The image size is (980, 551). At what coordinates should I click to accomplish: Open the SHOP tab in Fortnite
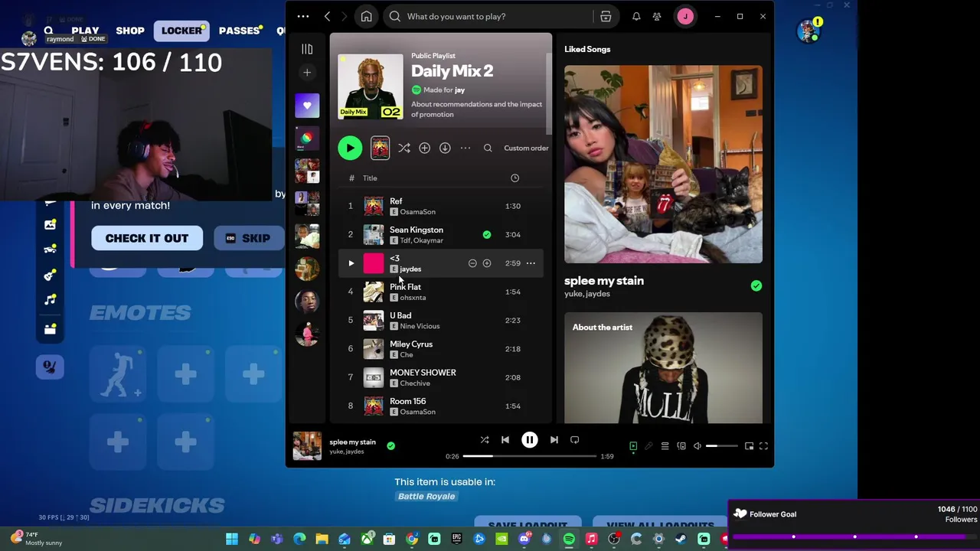click(x=130, y=31)
